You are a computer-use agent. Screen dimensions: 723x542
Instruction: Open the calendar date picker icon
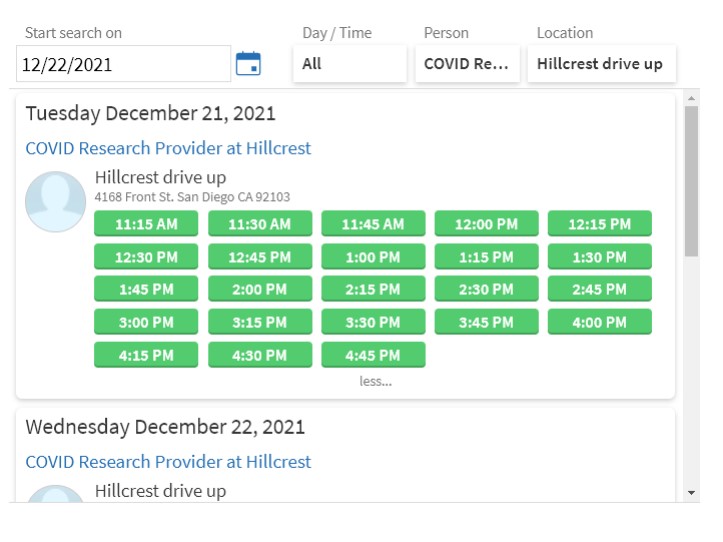[x=248, y=64]
